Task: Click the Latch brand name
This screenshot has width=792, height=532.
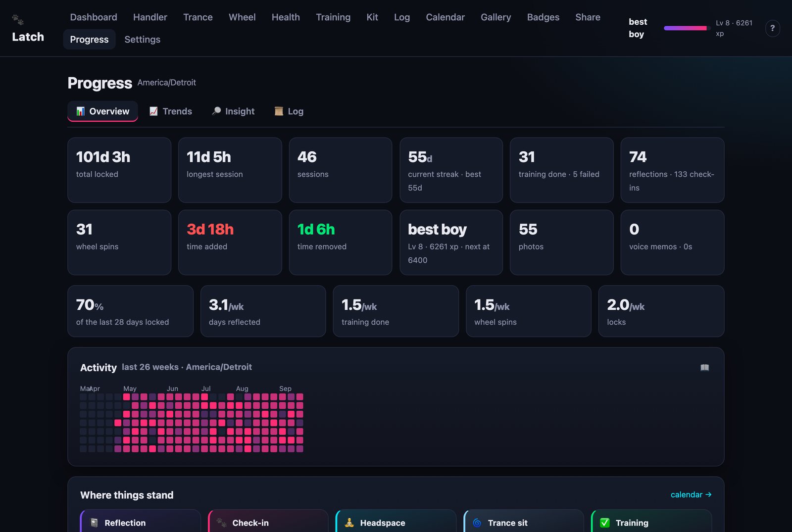Action: (x=28, y=37)
